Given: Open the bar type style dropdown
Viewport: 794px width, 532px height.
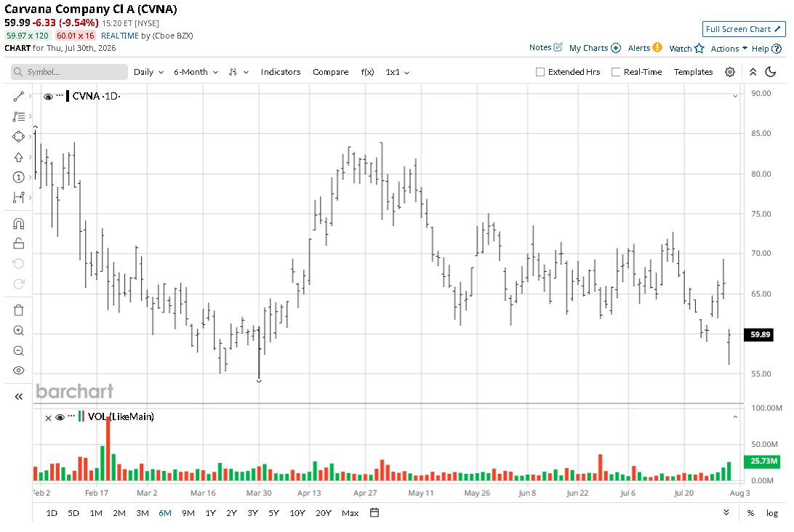Looking at the screenshot, I should (238, 72).
